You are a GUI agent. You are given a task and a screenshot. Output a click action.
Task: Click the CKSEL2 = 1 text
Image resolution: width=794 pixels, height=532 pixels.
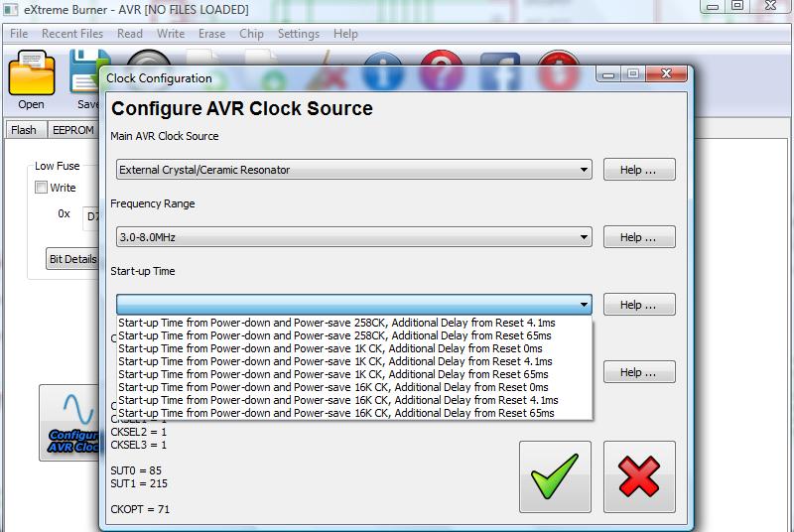139,432
